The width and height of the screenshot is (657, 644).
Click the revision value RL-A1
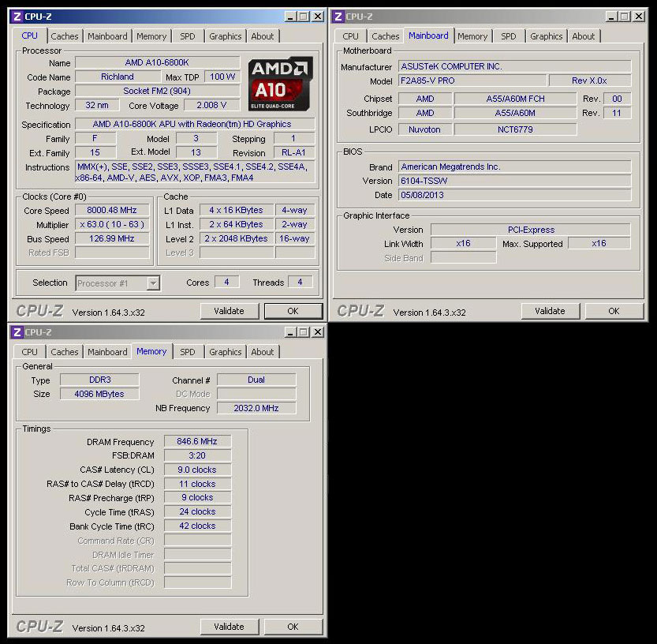pos(293,152)
